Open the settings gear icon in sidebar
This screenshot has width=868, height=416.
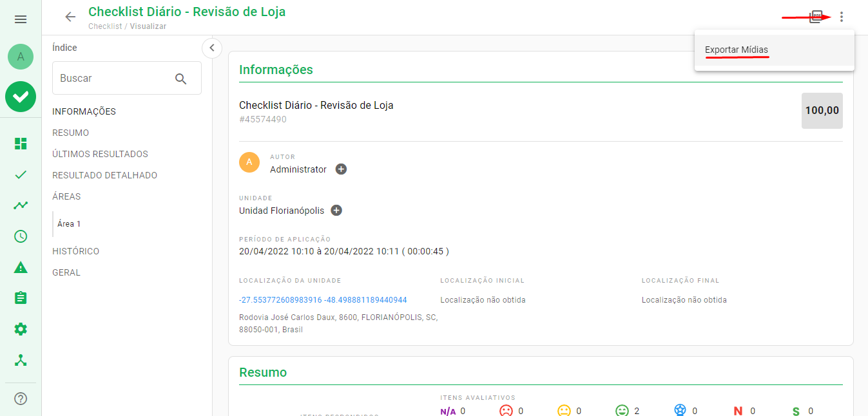pyautogui.click(x=20, y=329)
